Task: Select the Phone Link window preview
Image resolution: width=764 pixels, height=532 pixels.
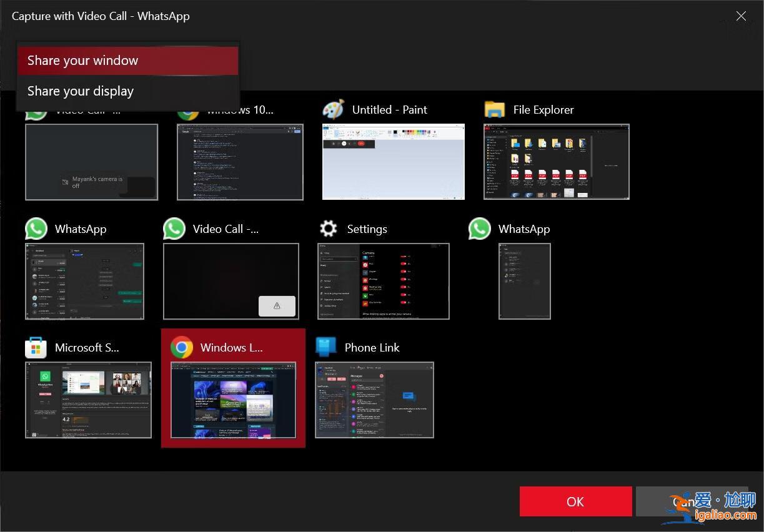Action: click(x=374, y=400)
